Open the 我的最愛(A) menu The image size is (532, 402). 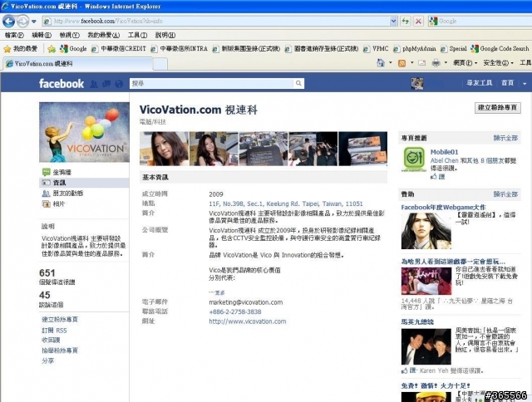(x=103, y=35)
